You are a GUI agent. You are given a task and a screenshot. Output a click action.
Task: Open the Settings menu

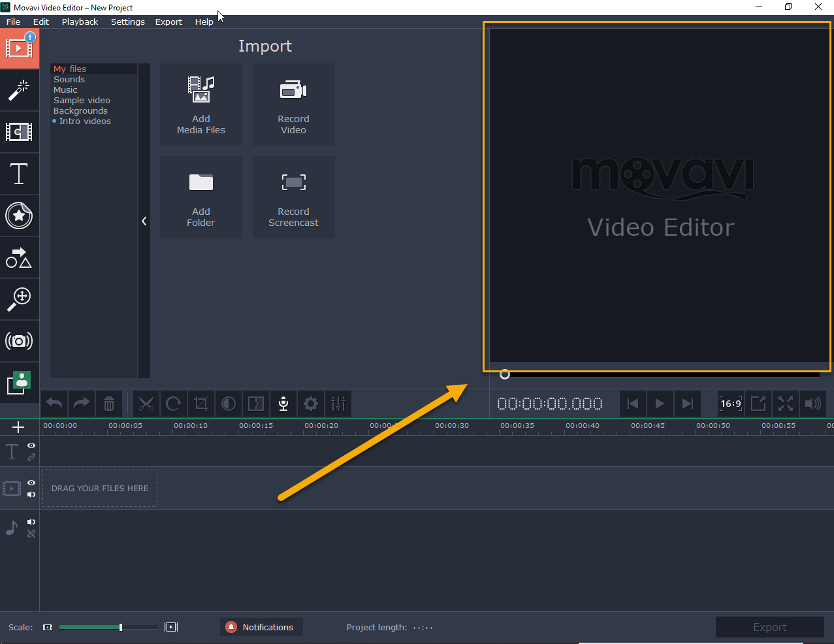[x=127, y=22]
